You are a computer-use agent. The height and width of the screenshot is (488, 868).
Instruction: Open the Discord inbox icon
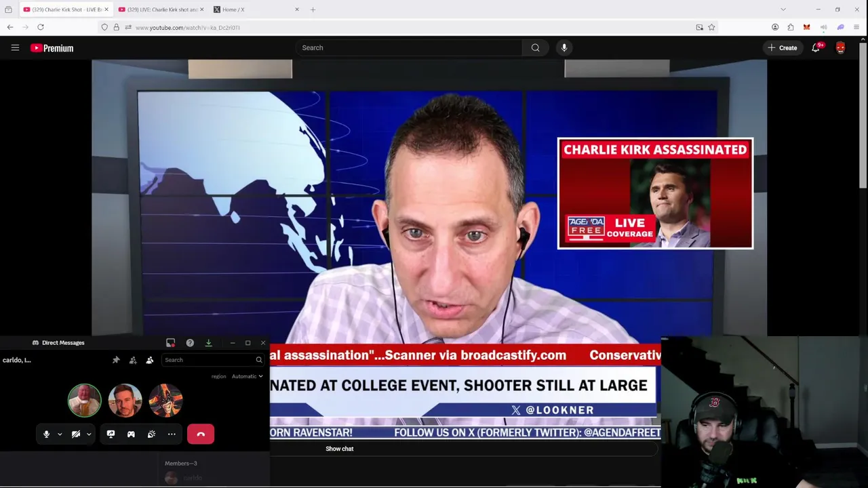pyautogui.click(x=171, y=343)
